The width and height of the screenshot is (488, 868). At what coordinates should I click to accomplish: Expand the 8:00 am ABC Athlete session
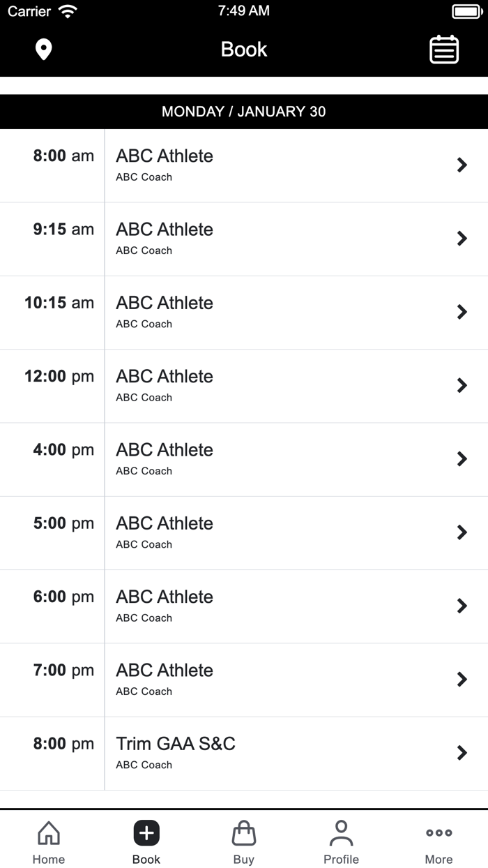point(244,165)
